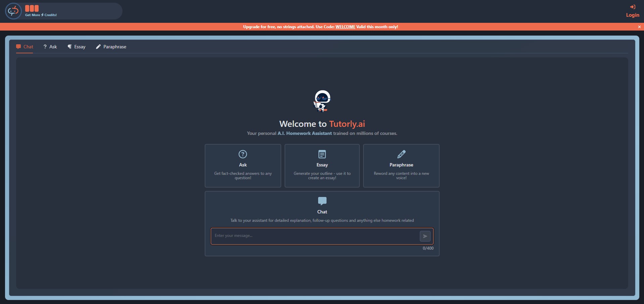Open the Paraphrase card title

(x=401, y=165)
